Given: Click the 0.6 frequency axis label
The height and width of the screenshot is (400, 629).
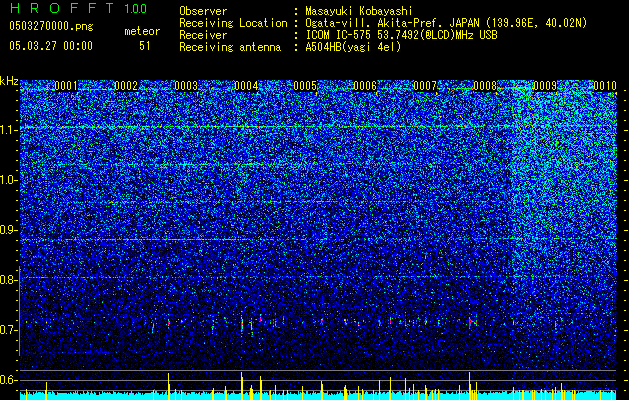Looking at the screenshot, I should 8,380.
